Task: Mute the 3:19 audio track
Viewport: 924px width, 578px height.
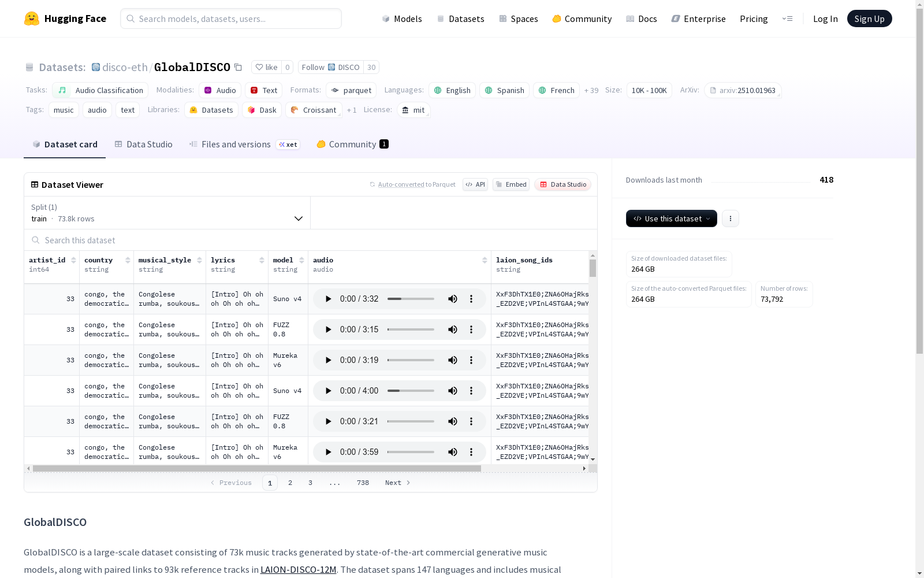Action: pos(453,360)
